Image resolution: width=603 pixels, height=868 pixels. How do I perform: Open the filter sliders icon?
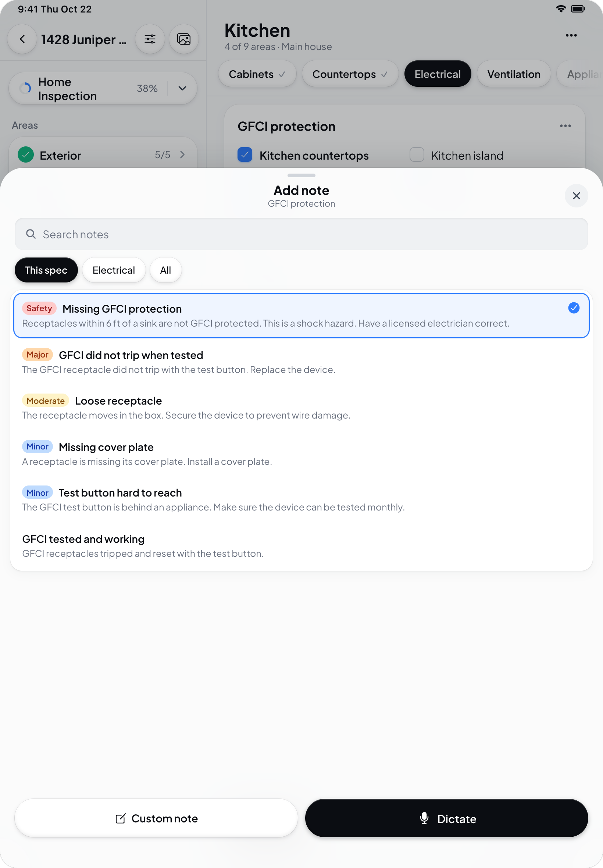[x=150, y=39]
